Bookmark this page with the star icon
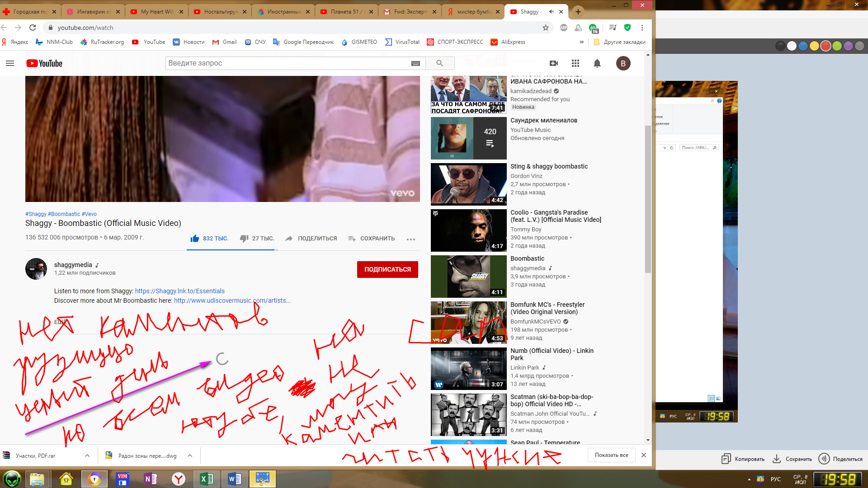 (546, 28)
